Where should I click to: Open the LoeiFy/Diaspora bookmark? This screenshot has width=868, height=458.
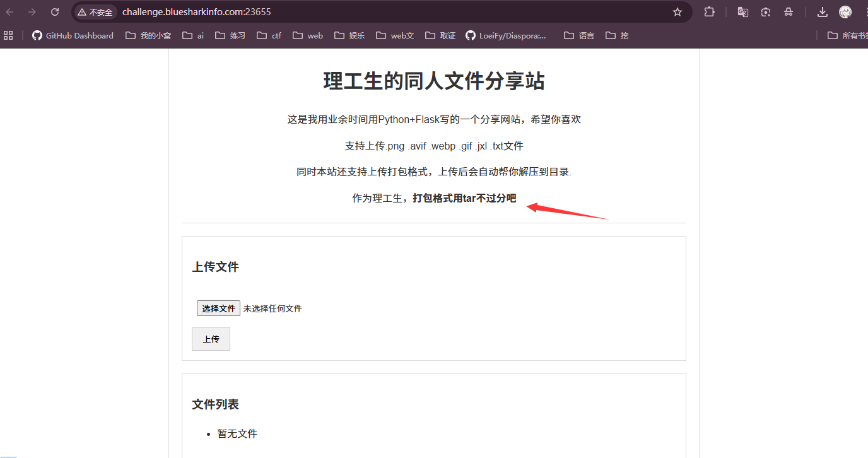pyautogui.click(x=506, y=35)
